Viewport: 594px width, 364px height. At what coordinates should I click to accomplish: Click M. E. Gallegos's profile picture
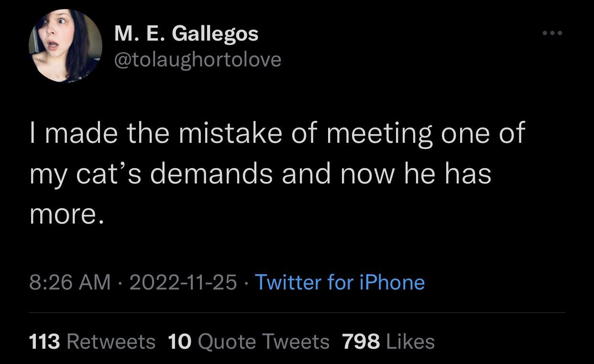(x=66, y=45)
